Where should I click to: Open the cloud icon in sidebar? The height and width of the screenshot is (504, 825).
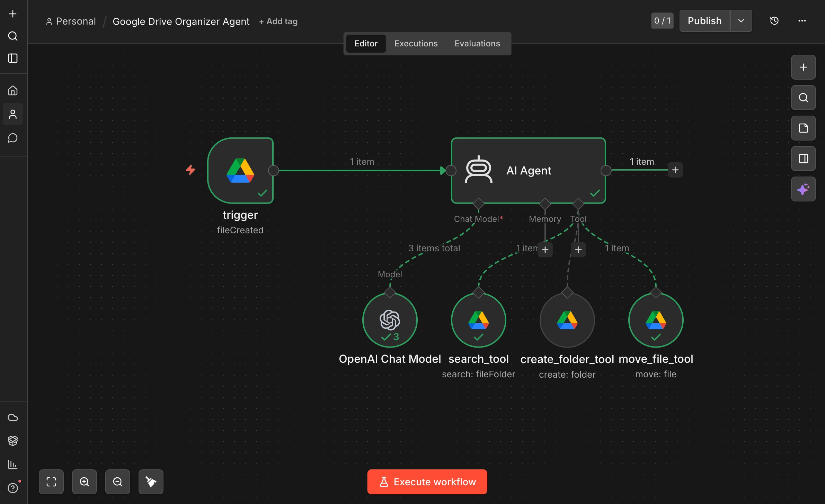pyautogui.click(x=13, y=417)
